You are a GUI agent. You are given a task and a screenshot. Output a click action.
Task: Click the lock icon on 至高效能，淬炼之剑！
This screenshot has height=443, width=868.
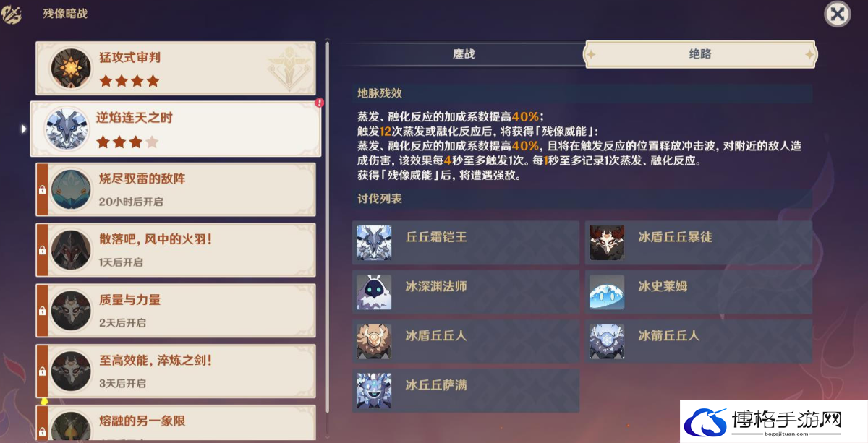(42, 371)
